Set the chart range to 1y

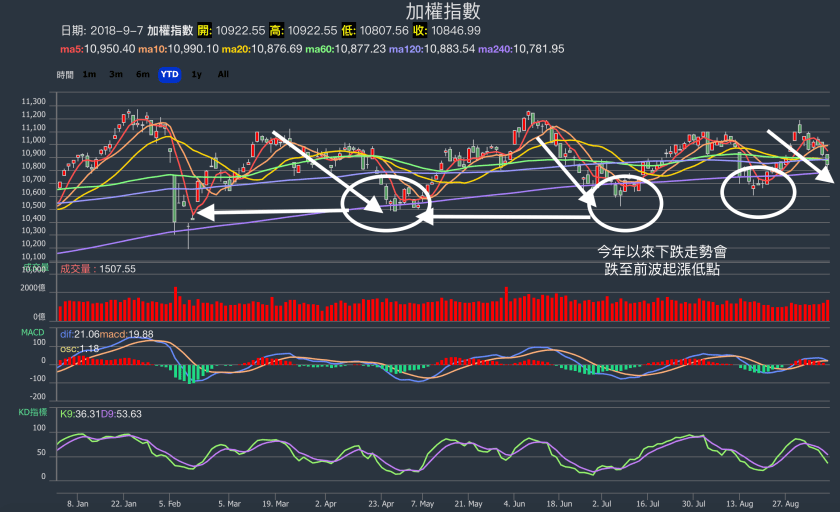tap(197, 74)
